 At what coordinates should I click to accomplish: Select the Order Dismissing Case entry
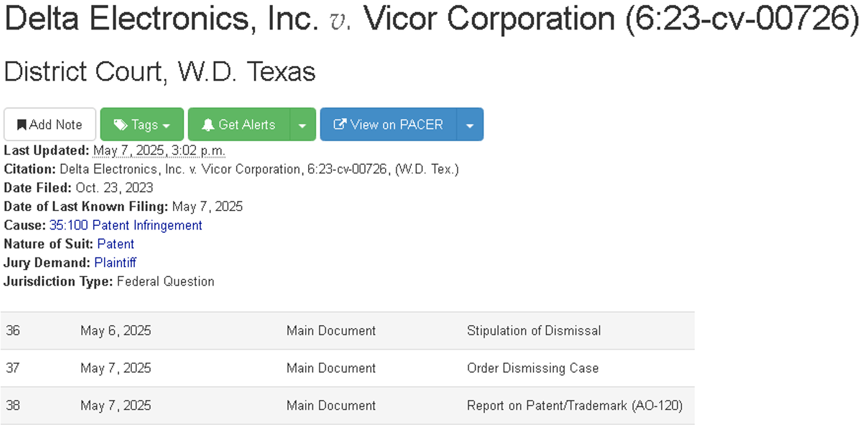pos(533,368)
